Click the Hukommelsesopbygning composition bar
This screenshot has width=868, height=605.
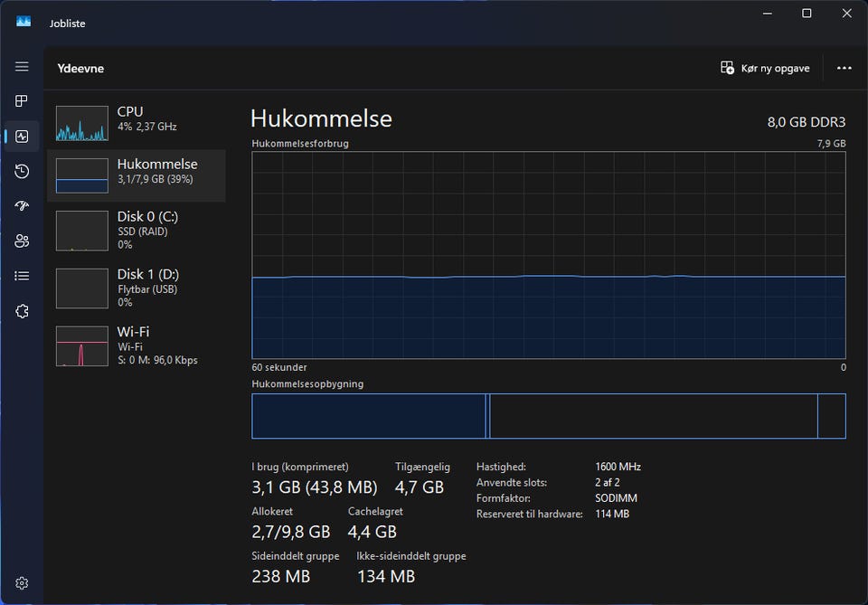click(x=548, y=416)
